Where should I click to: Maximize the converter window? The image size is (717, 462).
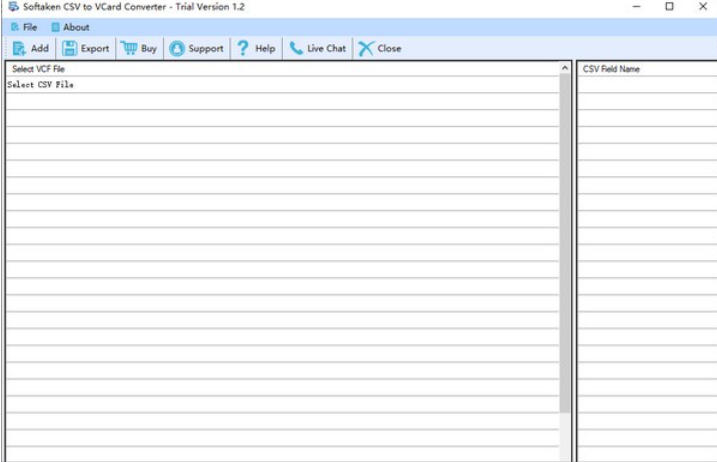pos(669,7)
